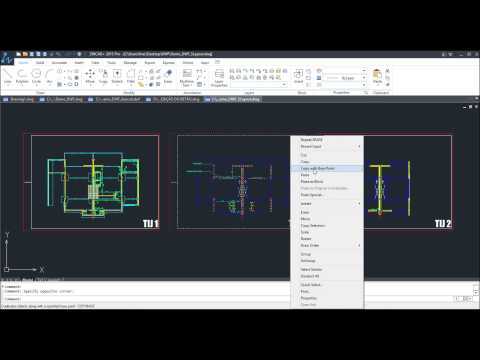Choose the Fillet tool in ribbon
480x360 pixels.
pos(131,76)
